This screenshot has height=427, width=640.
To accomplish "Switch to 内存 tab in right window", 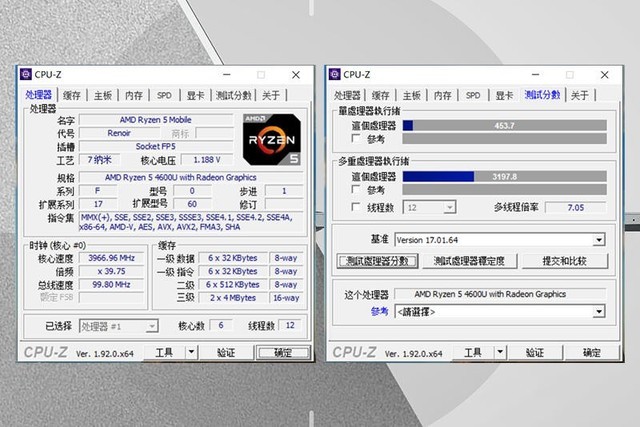I will tap(442, 96).
